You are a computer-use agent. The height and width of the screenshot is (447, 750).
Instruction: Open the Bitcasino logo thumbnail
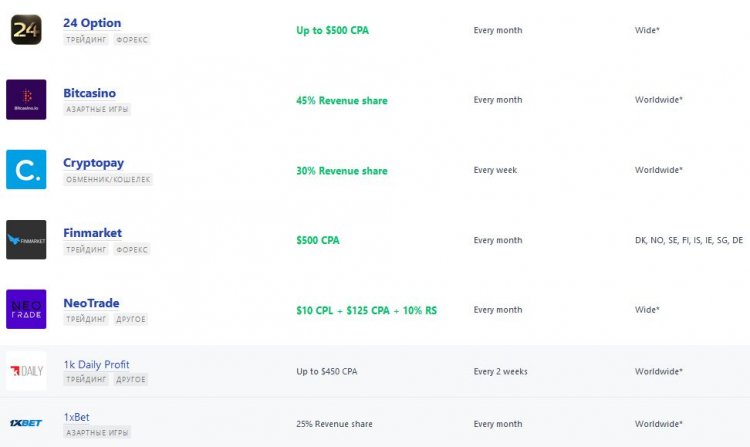pyautogui.click(x=26, y=99)
